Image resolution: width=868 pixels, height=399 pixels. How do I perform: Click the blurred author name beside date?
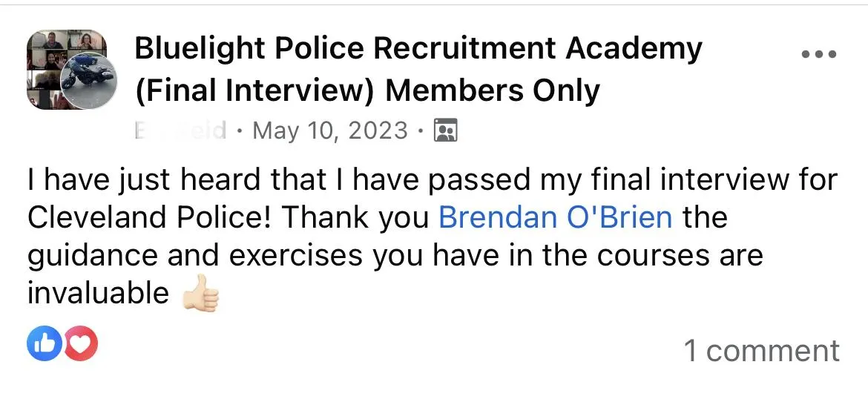(x=180, y=131)
